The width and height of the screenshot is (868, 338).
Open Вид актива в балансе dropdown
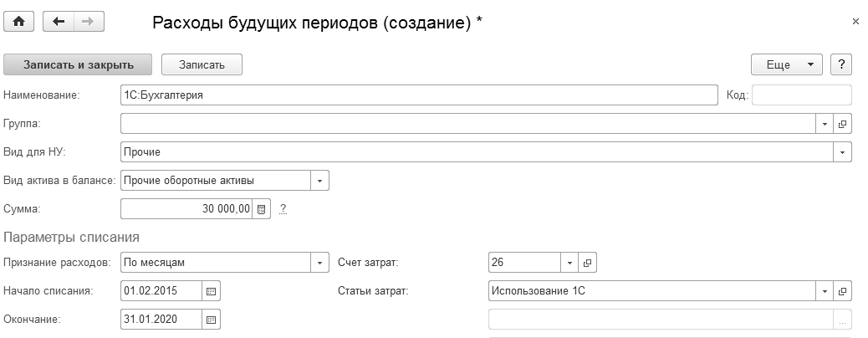pyautogui.click(x=320, y=181)
